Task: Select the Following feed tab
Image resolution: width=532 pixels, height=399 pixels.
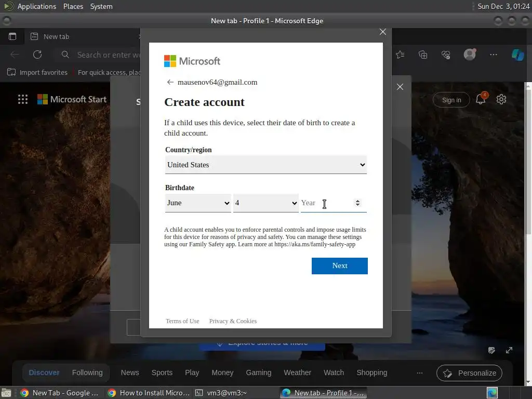Action: point(87,373)
